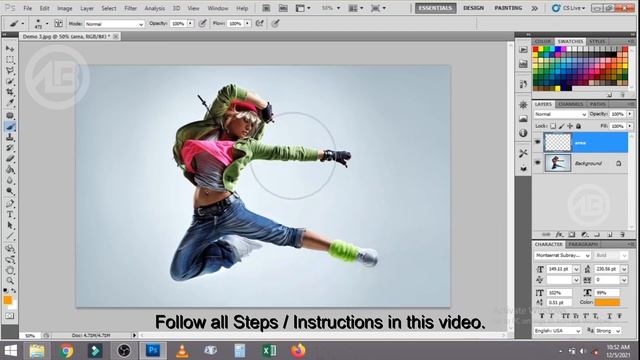Toggle Faux Bold in Character panel
The width and height of the screenshot is (640, 360).
(x=542, y=316)
